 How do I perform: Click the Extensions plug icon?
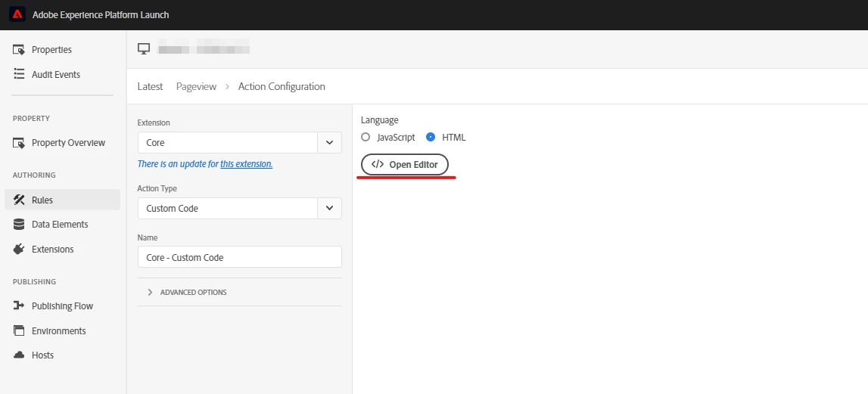coord(20,250)
